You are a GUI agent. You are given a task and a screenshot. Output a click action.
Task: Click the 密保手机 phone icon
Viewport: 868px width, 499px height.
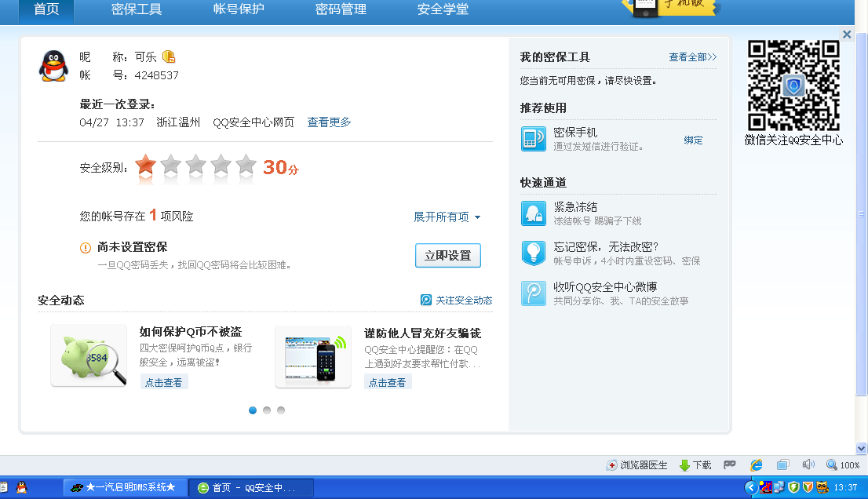533,138
